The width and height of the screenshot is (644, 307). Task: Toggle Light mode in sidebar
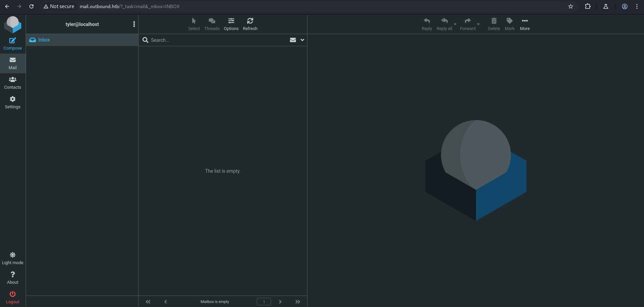point(13,258)
